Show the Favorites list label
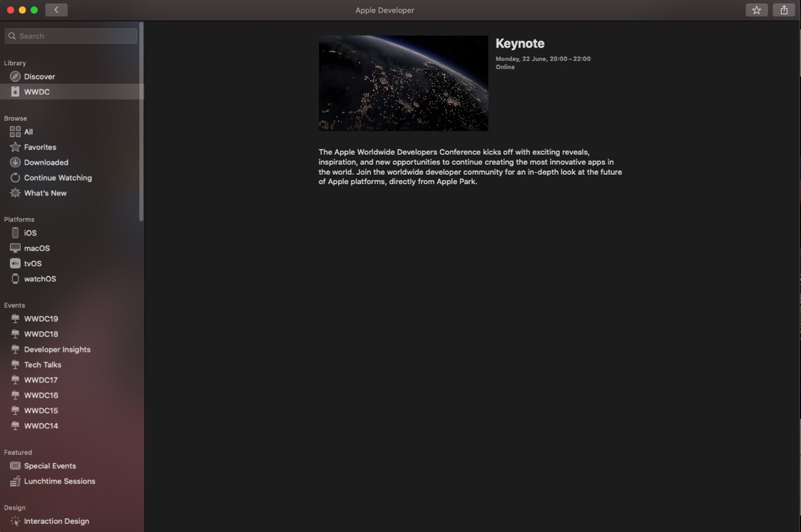The image size is (801, 532). (40, 147)
